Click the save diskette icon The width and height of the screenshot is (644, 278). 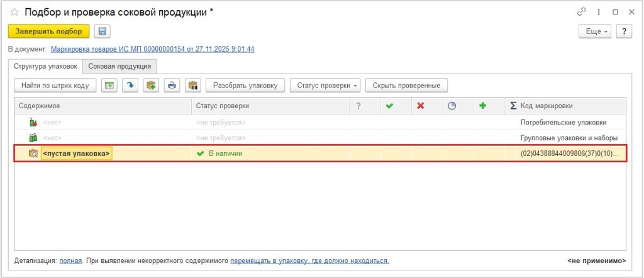click(x=102, y=31)
